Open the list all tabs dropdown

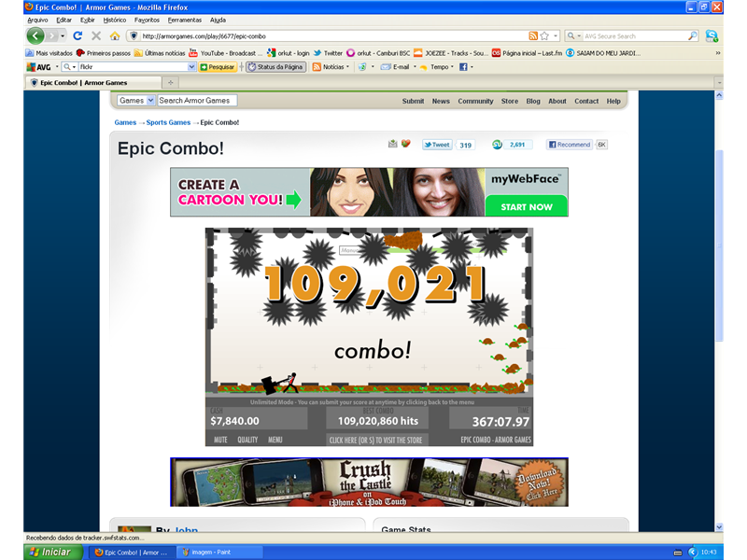(x=719, y=82)
